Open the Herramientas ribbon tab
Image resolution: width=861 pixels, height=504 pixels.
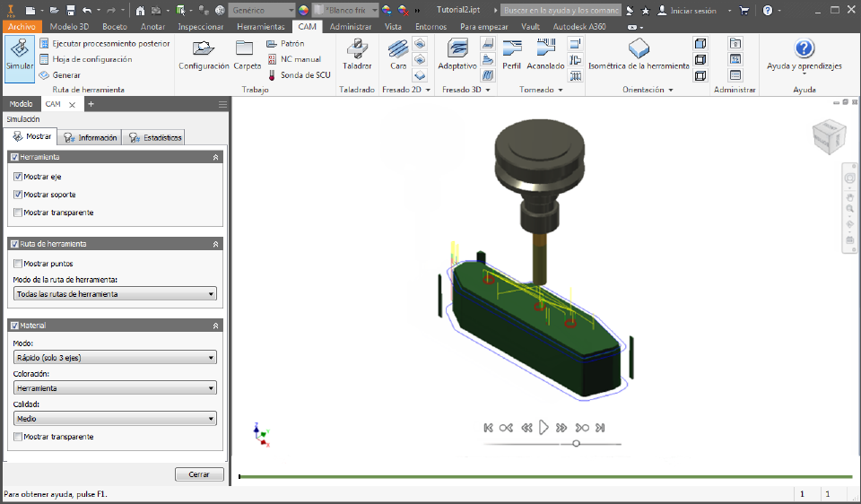pyautogui.click(x=261, y=26)
